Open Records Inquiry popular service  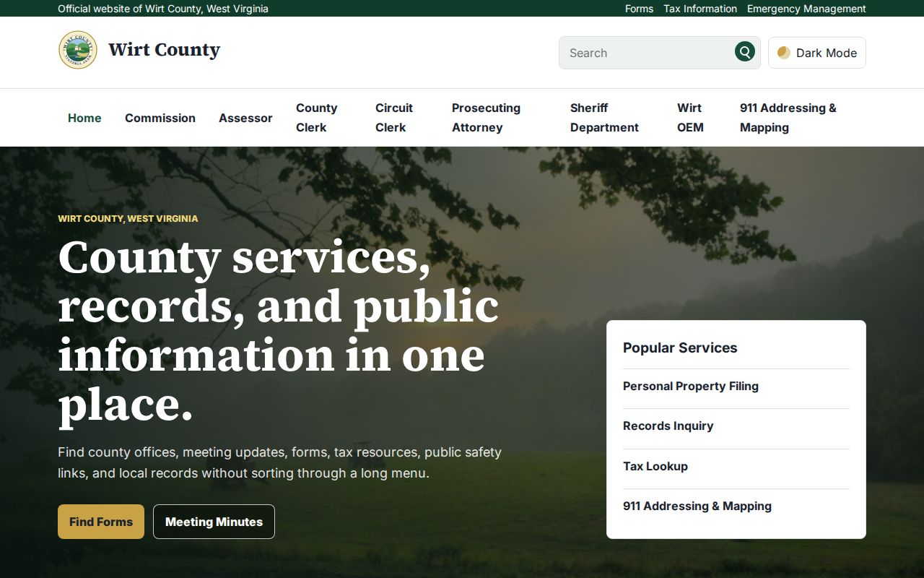(736, 426)
